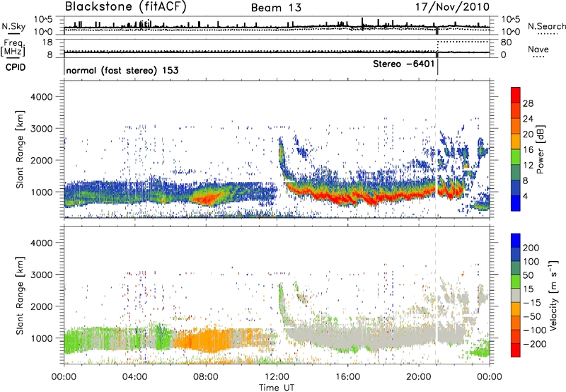The width and height of the screenshot is (566, 392).
Task: Click the title "Blackstone (fitACF)"
Action: [x=125, y=7]
